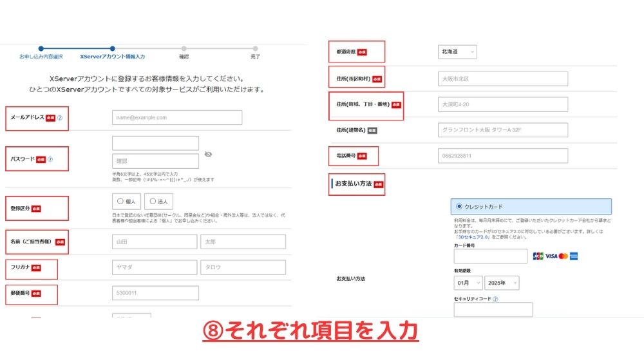Viewport: 644px width, 362px height.
Task: Click the last name field 山田
Action: pyautogui.click(x=155, y=242)
